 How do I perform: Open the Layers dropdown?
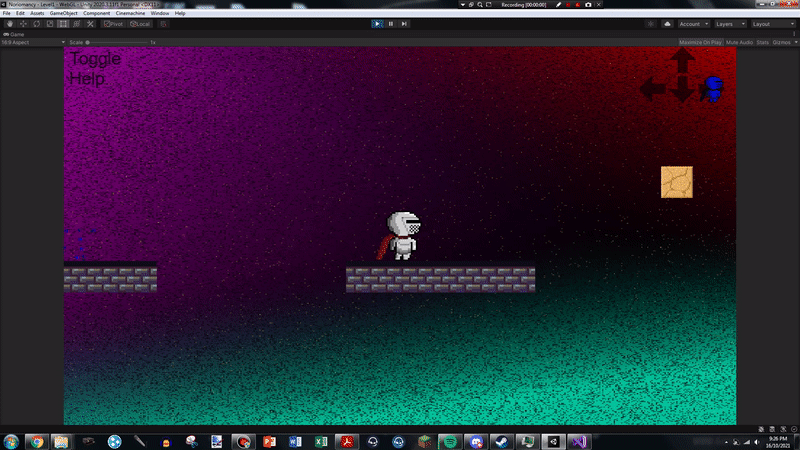click(730, 24)
